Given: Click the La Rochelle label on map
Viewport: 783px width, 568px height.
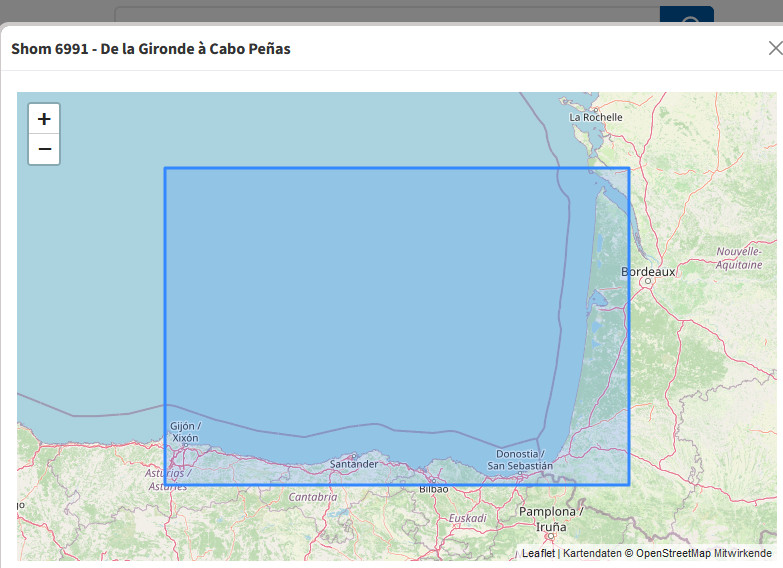Looking at the screenshot, I should point(596,117).
